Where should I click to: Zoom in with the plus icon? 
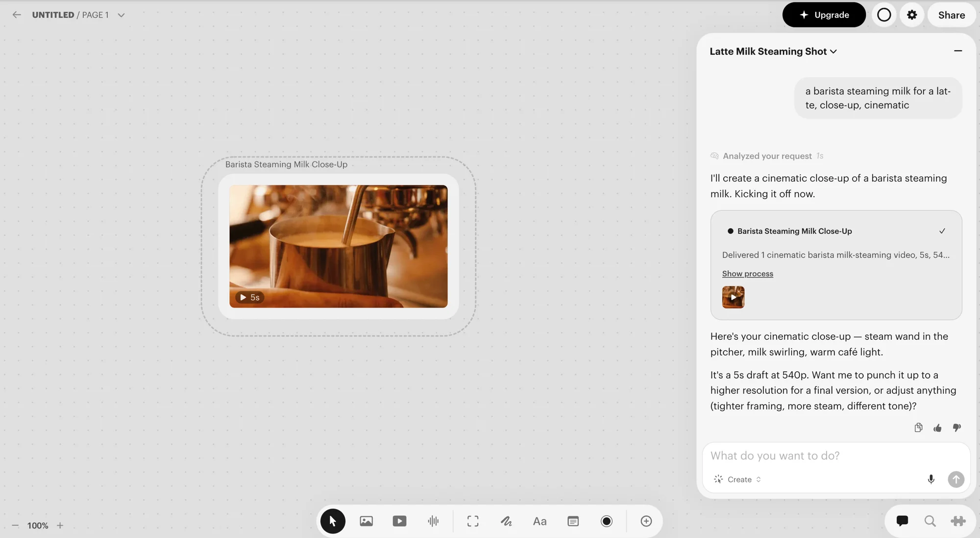click(60, 525)
